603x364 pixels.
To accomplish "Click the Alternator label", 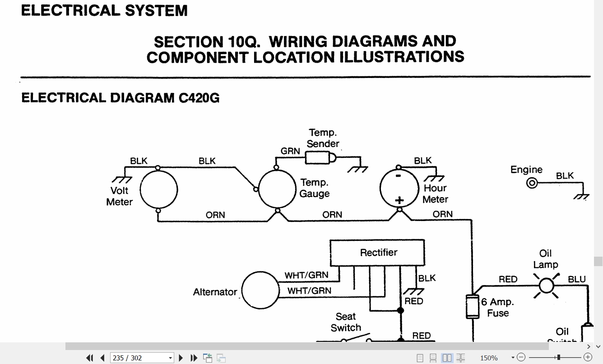I will coord(215,292).
